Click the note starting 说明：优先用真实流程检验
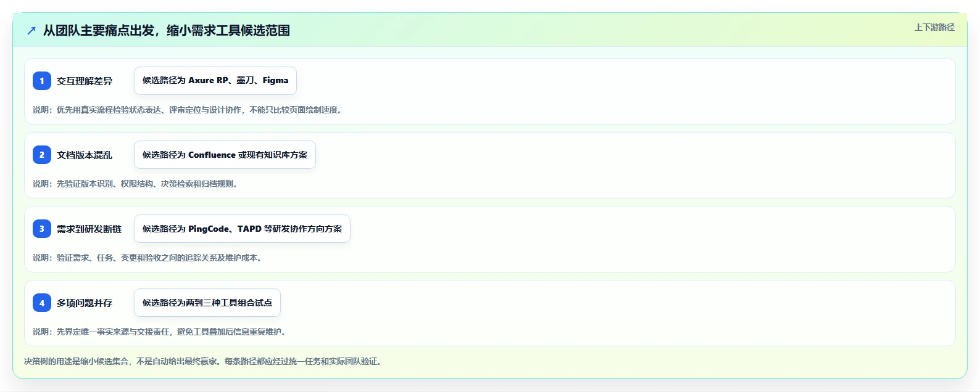Screen dimensions: 980x392 [x=188, y=110]
